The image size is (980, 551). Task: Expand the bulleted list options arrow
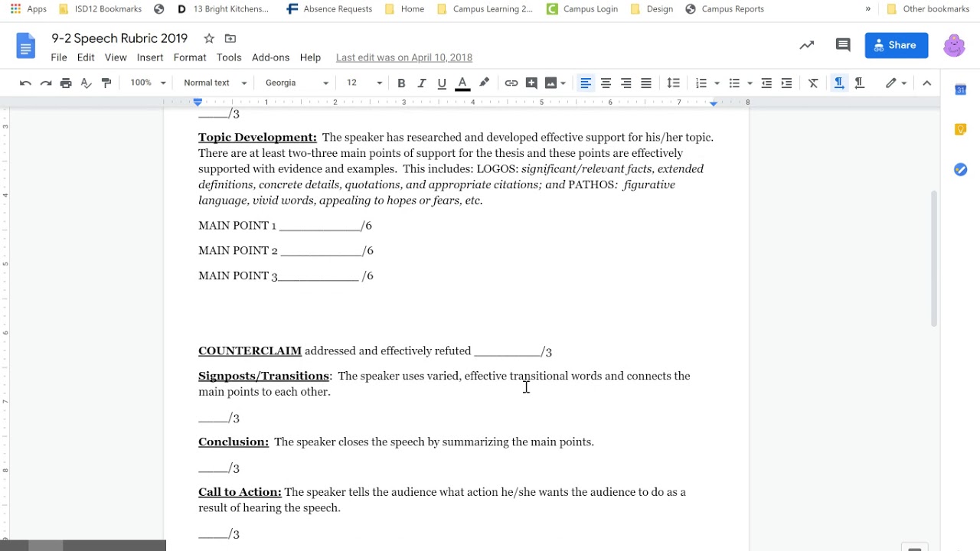coord(750,83)
